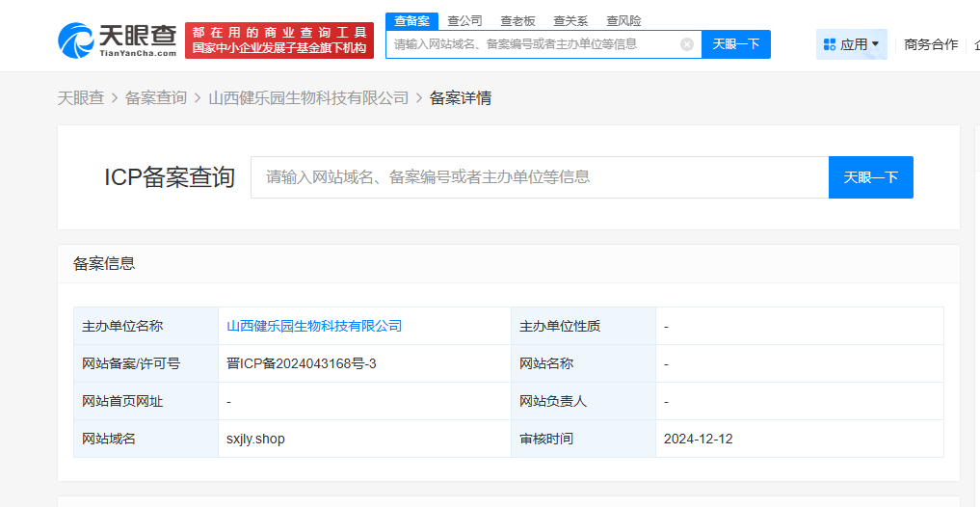This screenshot has height=507, width=980.
Task: Click the 网站名称 label cell
Action: click(583, 363)
